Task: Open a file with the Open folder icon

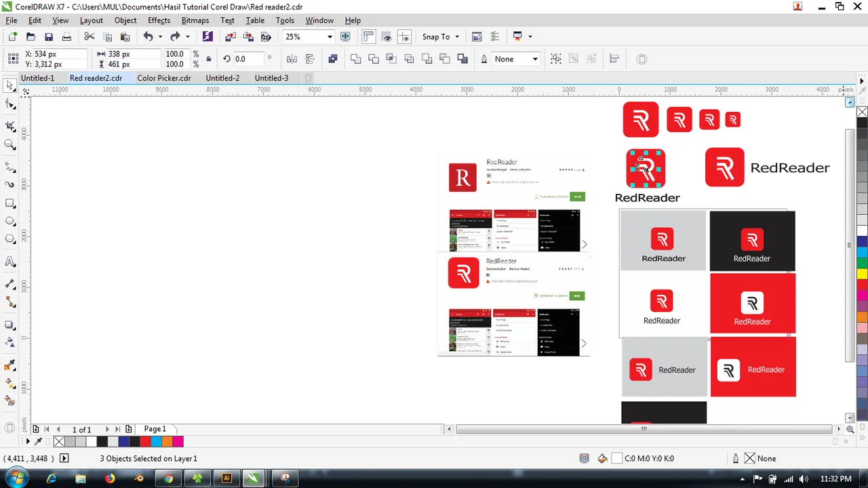Action: click(x=31, y=37)
